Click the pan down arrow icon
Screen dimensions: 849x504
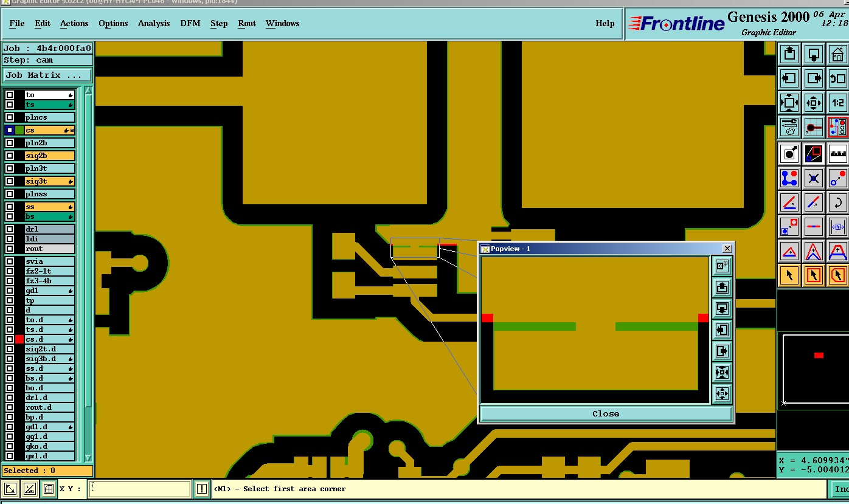coord(814,54)
